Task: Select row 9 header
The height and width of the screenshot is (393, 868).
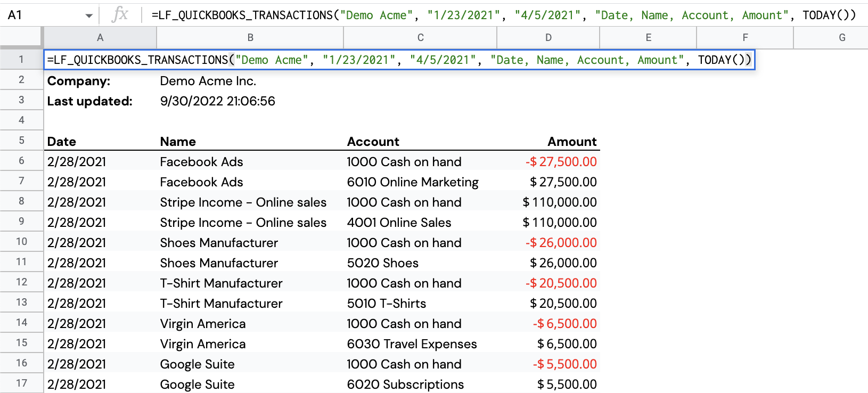Action: pos(21,222)
